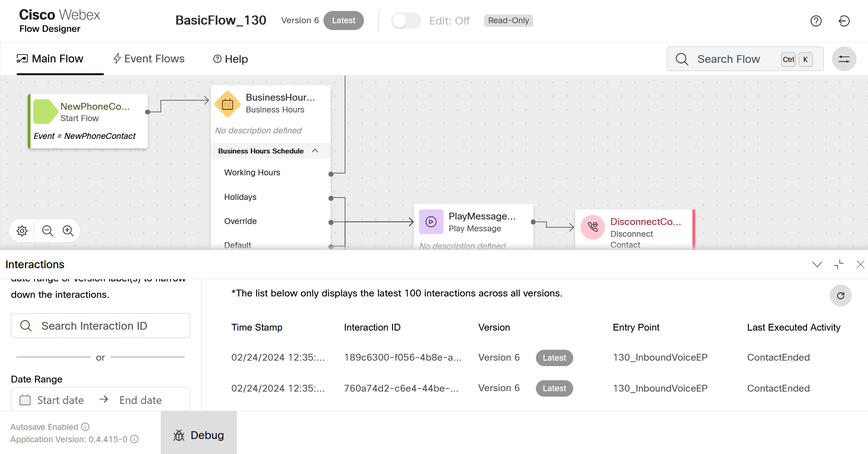Open the Help tab
This screenshot has width=868, height=454.
click(x=231, y=59)
